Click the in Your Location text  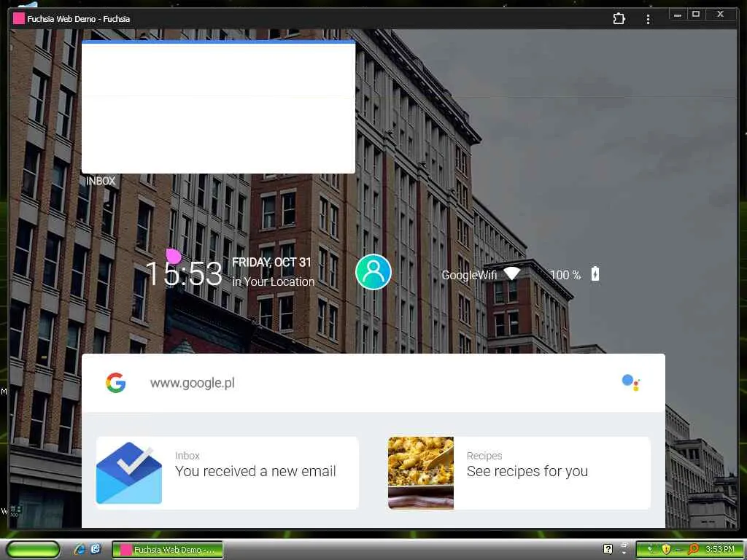[273, 282]
